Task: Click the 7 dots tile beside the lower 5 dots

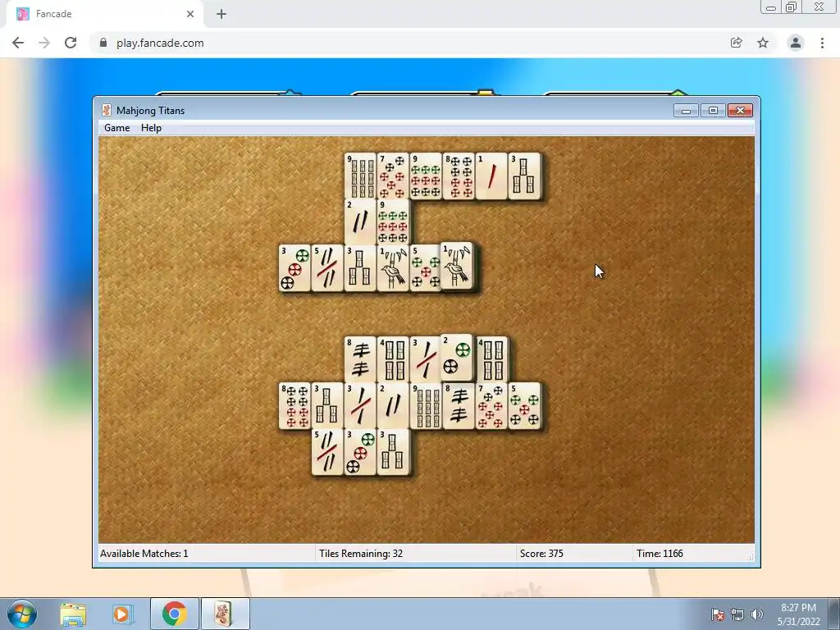Action: coord(491,405)
